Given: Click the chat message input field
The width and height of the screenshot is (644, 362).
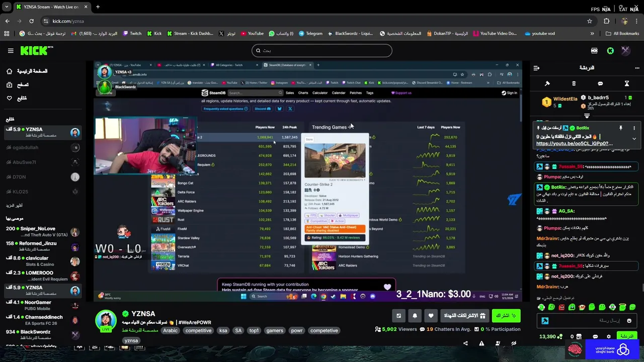Looking at the screenshot, I should [x=587, y=321].
